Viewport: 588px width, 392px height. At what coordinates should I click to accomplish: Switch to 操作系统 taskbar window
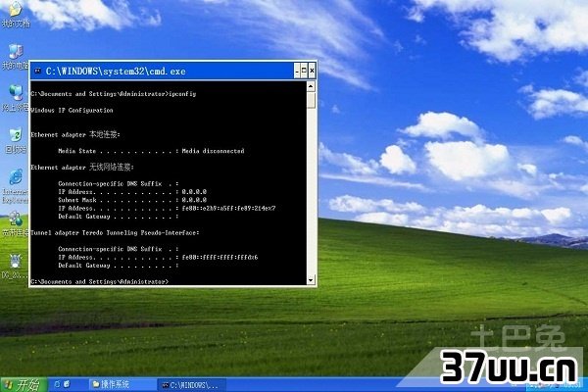pyautogui.click(x=121, y=384)
